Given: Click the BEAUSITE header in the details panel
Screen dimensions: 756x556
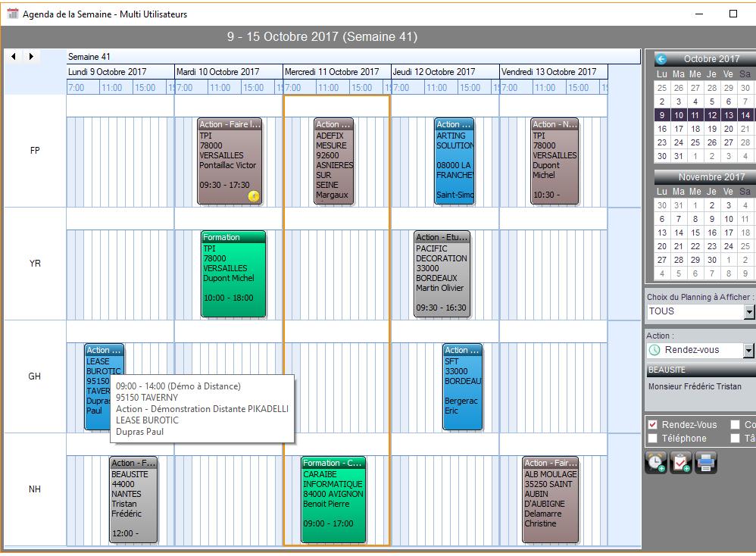Looking at the screenshot, I should (701, 370).
